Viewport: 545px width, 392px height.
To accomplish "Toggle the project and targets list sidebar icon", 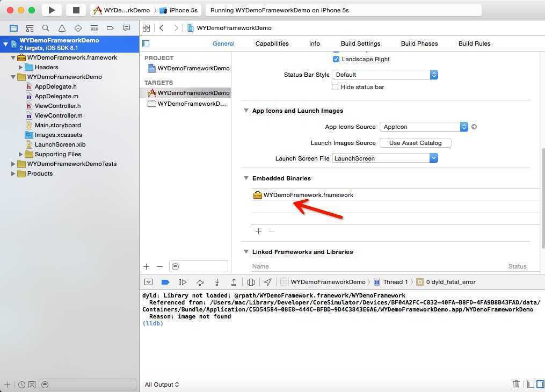I will tap(146, 44).
